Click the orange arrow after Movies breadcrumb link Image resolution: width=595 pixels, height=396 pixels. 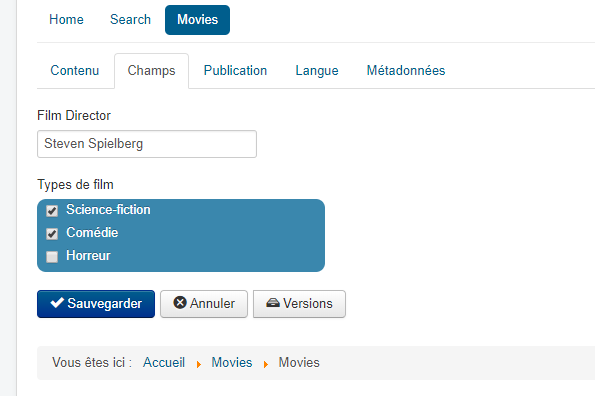pos(266,365)
